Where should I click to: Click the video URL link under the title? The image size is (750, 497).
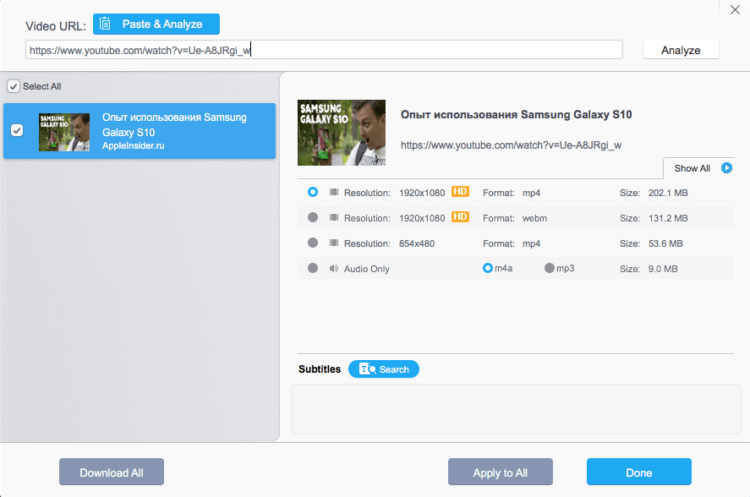tap(511, 145)
